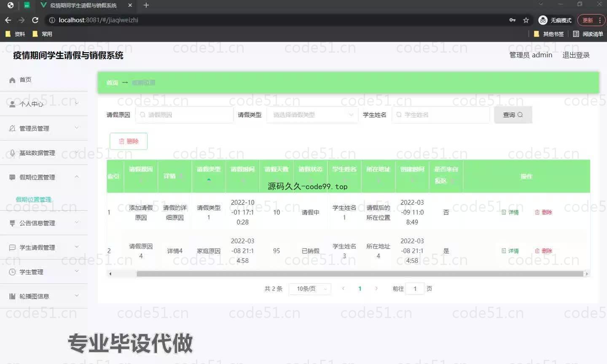The height and width of the screenshot is (364, 607).
Task: Click the browser back arrow
Action: (8, 20)
